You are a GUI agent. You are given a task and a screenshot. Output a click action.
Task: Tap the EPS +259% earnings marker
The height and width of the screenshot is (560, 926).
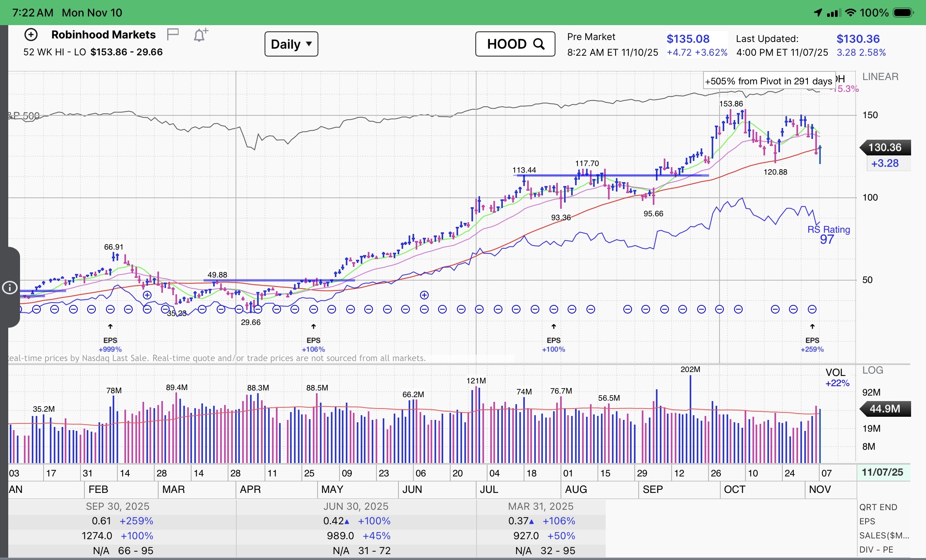point(812,340)
